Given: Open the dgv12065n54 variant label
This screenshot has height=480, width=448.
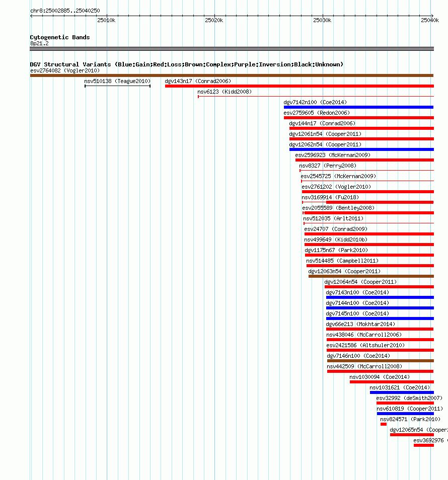Looking at the screenshot, I should pos(419,430).
